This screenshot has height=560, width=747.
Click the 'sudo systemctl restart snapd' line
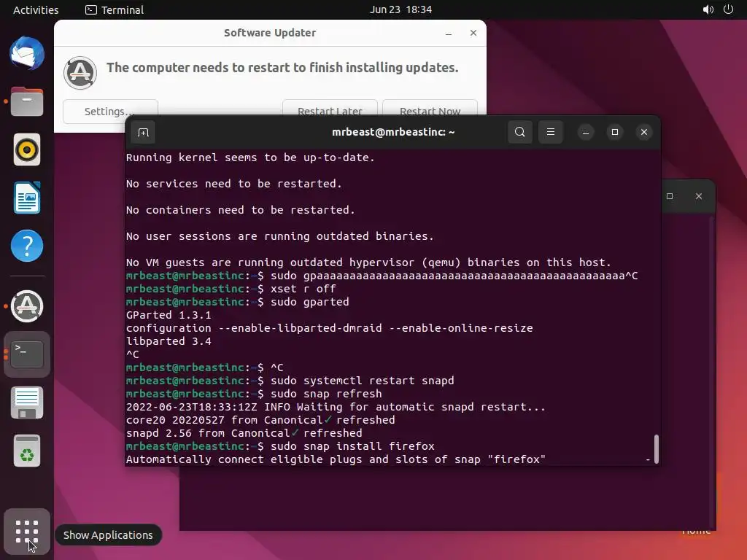tap(290, 381)
